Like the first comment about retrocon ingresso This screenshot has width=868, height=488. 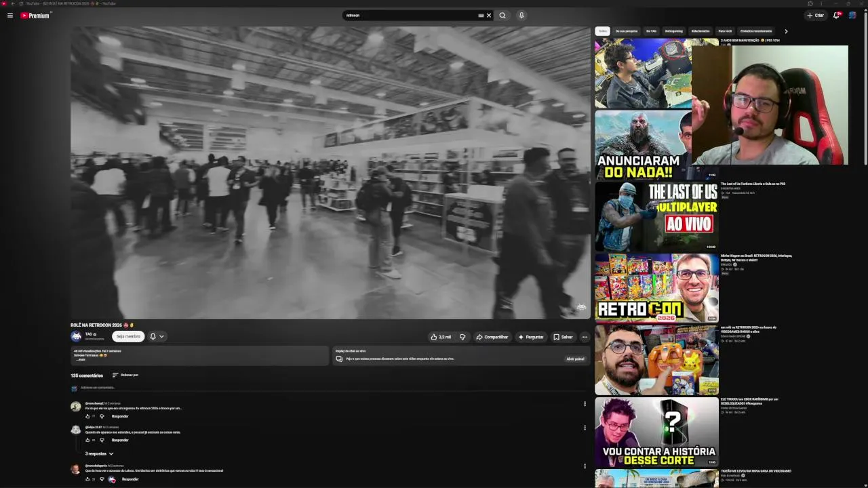(x=87, y=416)
